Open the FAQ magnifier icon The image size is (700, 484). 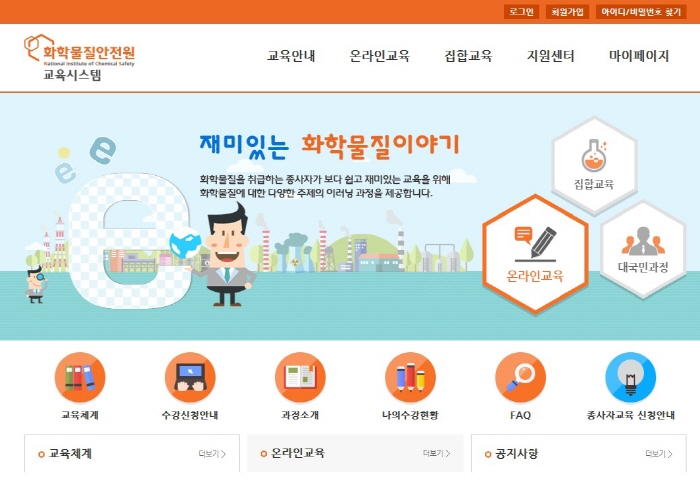[x=521, y=378]
